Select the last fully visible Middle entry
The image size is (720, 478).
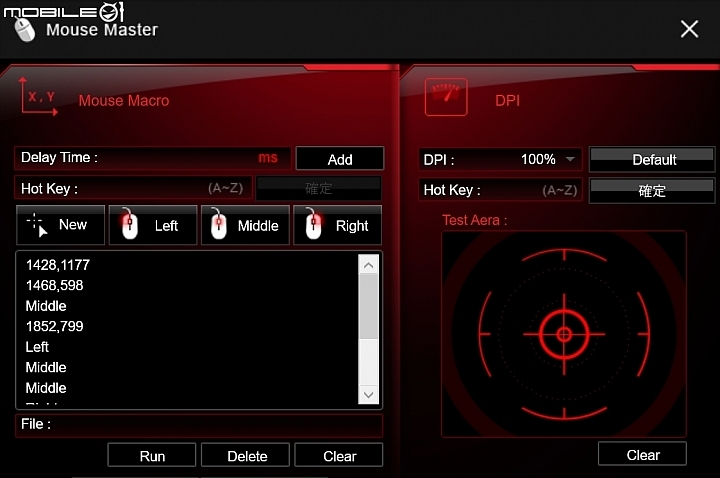pyautogui.click(x=46, y=388)
